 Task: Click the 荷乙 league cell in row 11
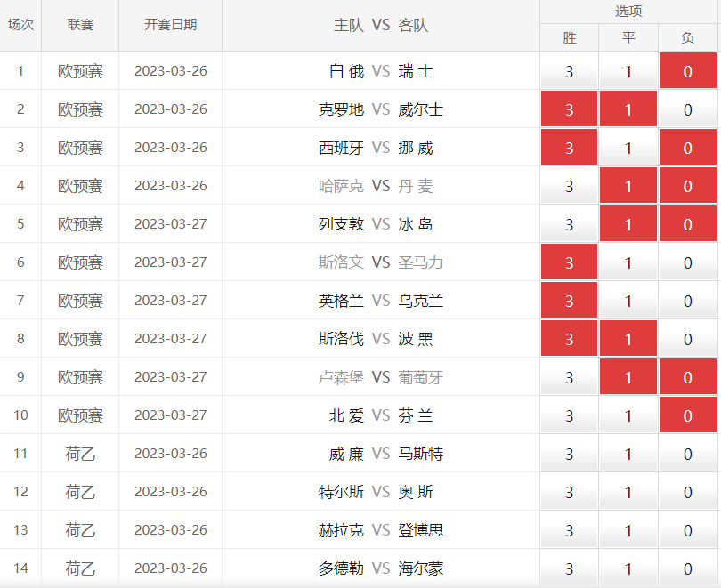coord(80,454)
